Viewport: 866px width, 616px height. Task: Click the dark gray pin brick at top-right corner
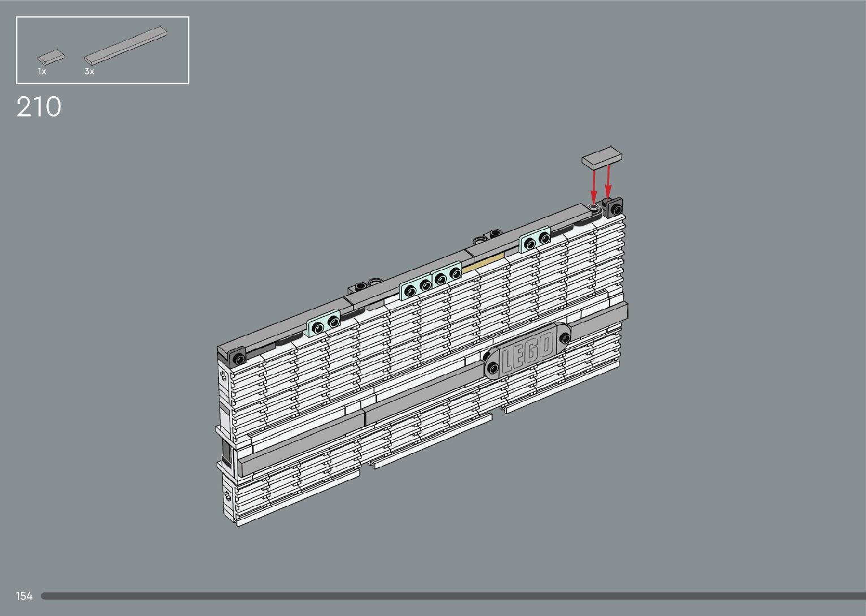click(614, 208)
